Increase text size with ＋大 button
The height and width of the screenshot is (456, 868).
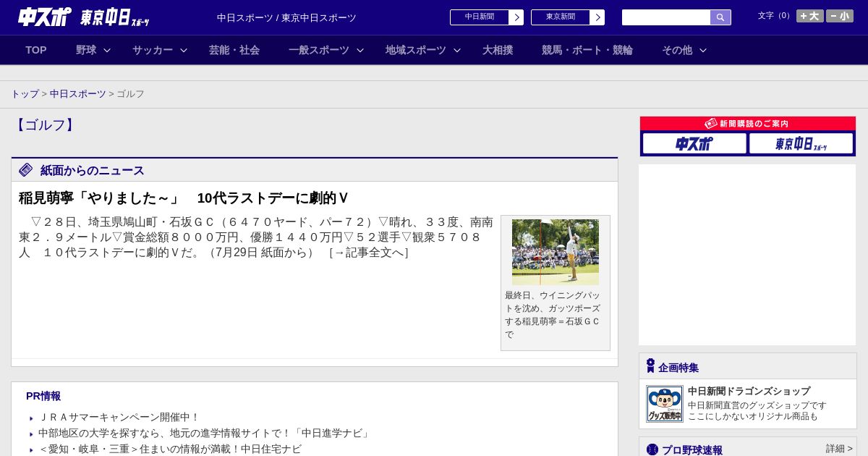(x=810, y=16)
